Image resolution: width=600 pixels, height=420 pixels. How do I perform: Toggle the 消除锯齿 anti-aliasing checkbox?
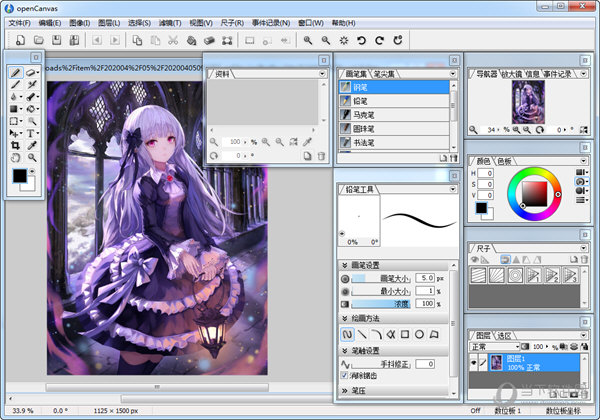point(344,376)
